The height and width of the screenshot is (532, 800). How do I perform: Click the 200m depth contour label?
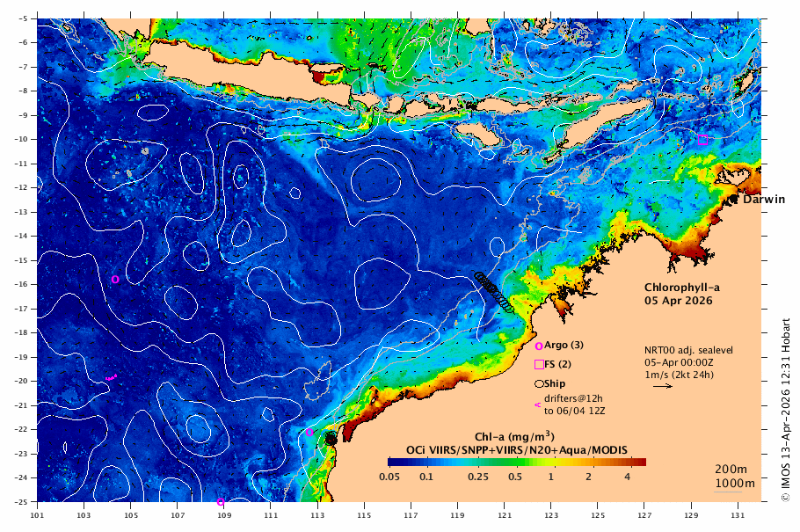point(731,470)
